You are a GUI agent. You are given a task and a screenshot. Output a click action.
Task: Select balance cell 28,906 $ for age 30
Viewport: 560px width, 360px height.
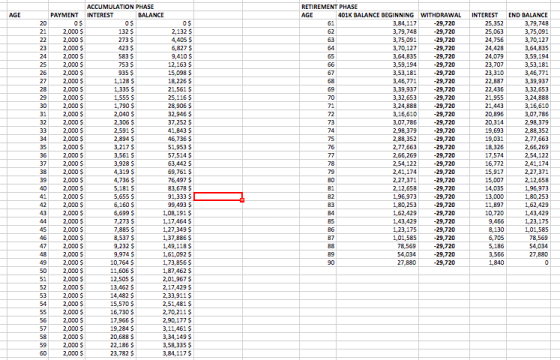[x=164, y=106]
